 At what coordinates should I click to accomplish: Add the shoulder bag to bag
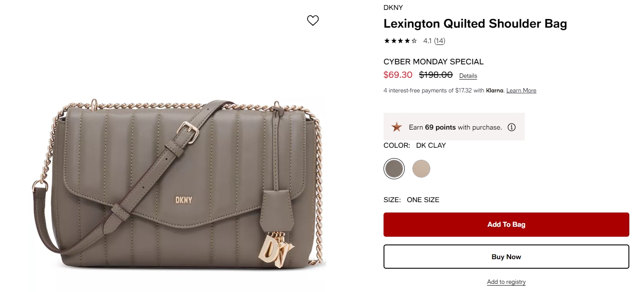[506, 225]
